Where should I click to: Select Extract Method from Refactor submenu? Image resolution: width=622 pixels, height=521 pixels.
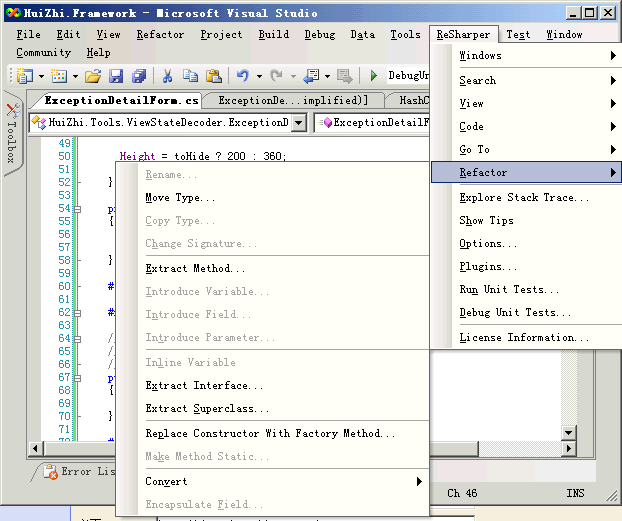pyautogui.click(x=195, y=269)
